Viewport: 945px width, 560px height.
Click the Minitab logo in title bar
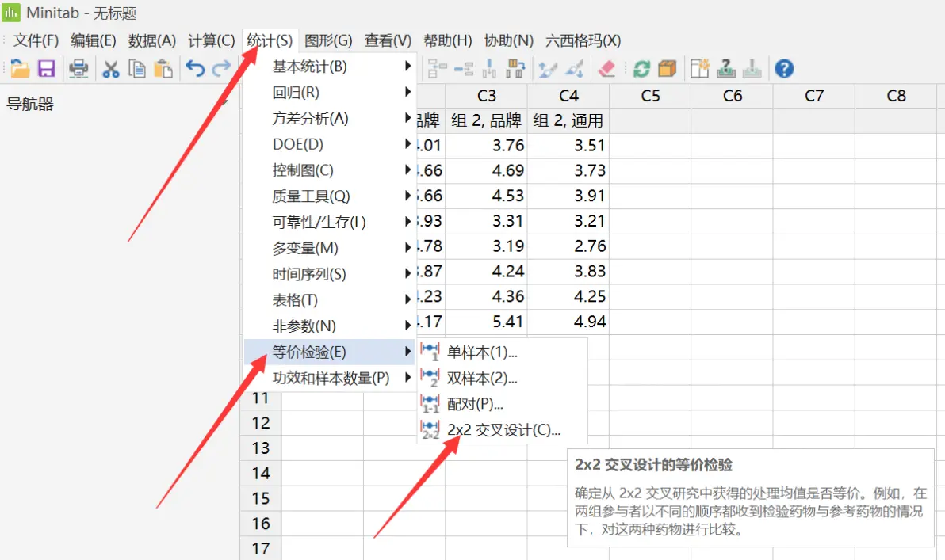coord(11,12)
